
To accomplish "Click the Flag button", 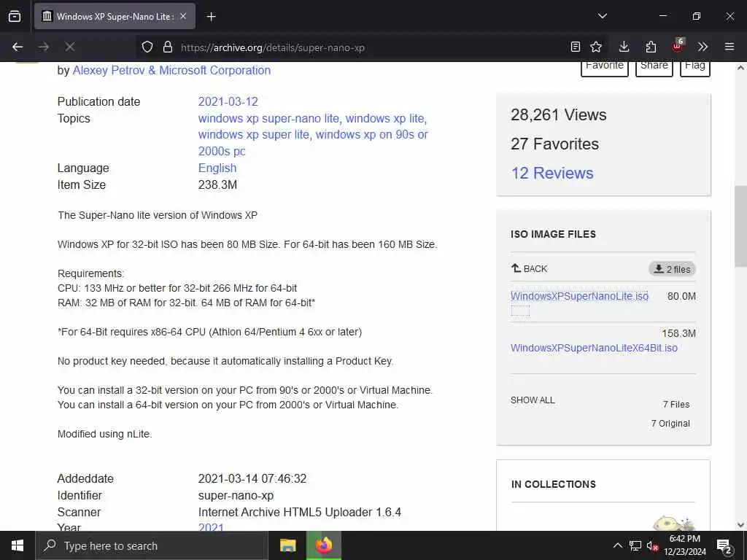I will coord(695,66).
